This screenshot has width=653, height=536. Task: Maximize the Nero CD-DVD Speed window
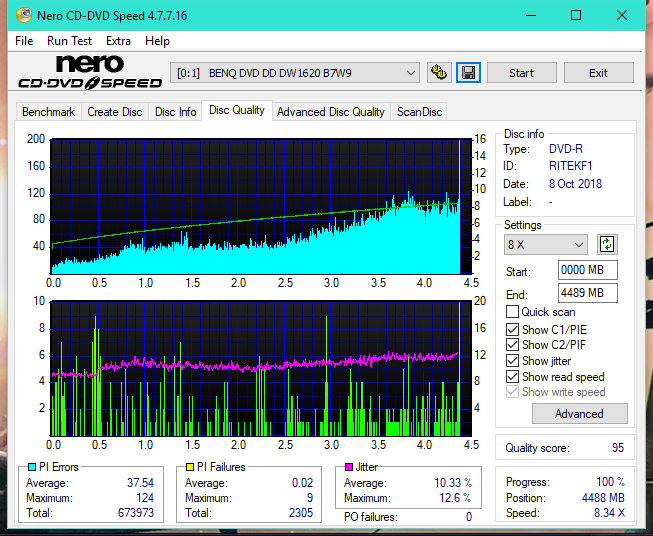pyautogui.click(x=576, y=15)
